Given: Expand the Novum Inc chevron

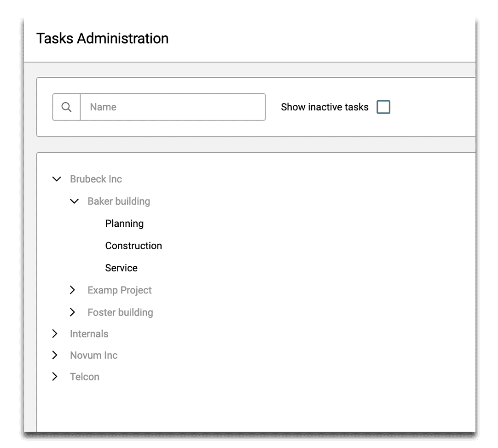Looking at the screenshot, I should (55, 355).
